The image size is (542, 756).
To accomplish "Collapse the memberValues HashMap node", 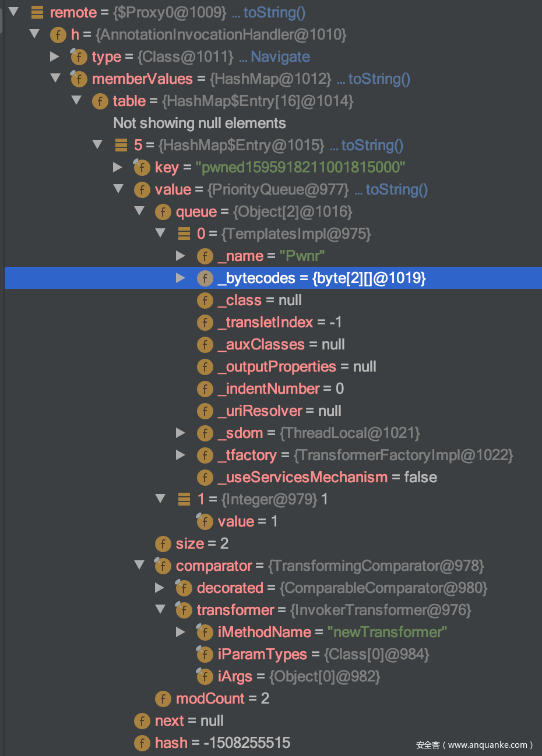I will click(55, 78).
